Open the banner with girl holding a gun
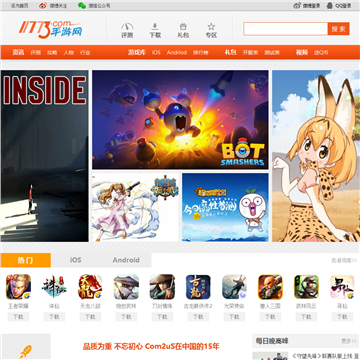Screen dimensions: 360x360 coord(135,207)
